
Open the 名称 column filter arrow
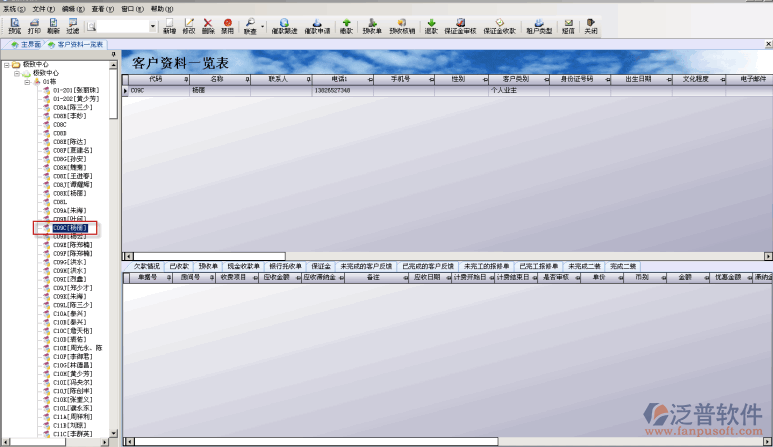pos(247,79)
